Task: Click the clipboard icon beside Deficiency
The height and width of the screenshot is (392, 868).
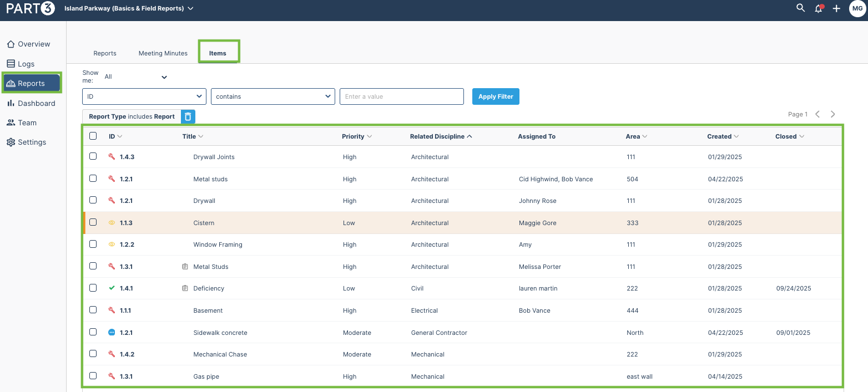Action: [185, 288]
